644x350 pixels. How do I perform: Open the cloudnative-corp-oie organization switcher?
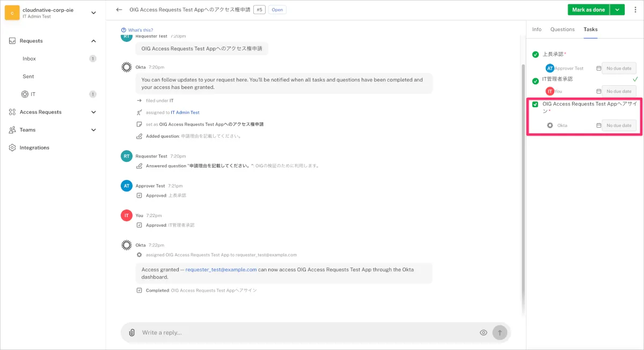tap(94, 13)
